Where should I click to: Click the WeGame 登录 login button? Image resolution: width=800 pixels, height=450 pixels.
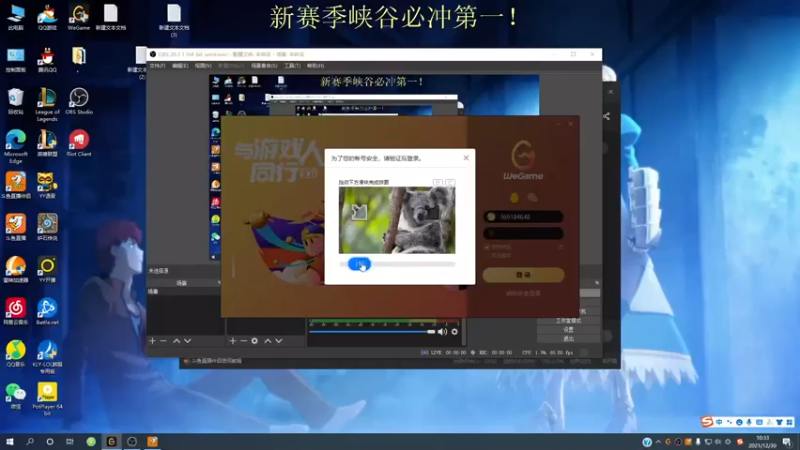523,275
